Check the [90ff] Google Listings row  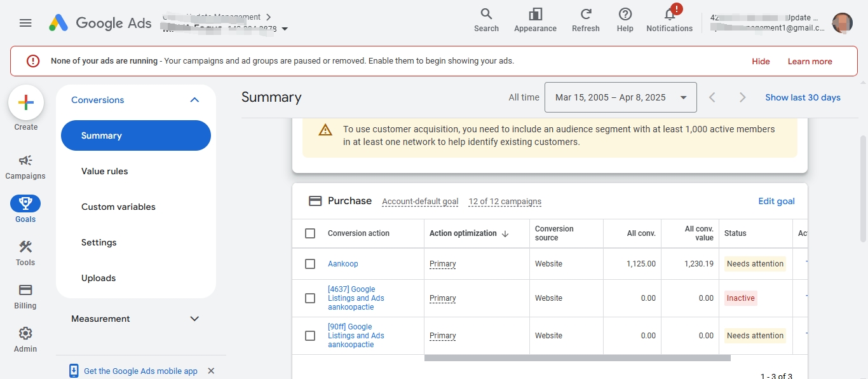[x=310, y=336]
